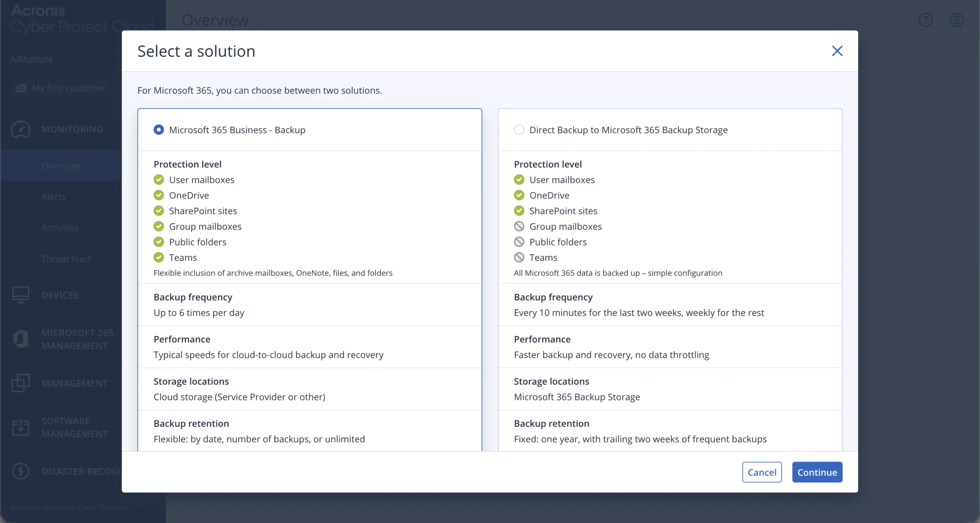Click the SOFTWARE MANAGEMENT label
The width and height of the screenshot is (980, 523).
point(75,427)
